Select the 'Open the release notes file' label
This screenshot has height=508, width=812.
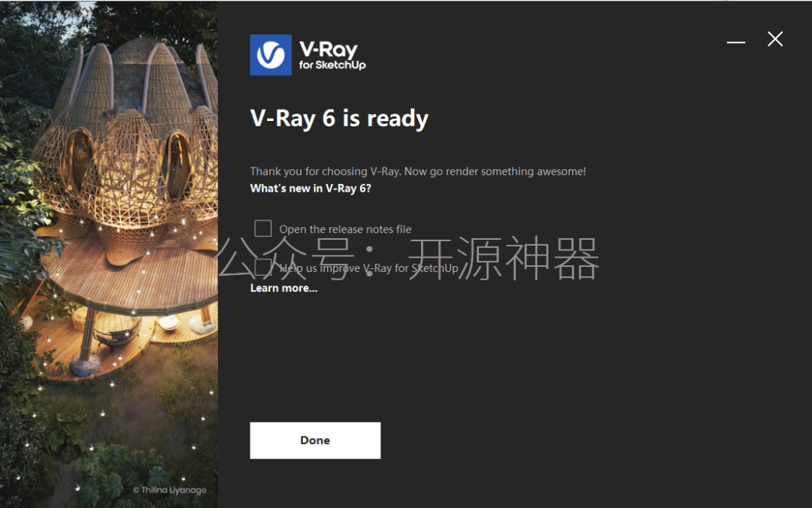(x=345, y=229)
